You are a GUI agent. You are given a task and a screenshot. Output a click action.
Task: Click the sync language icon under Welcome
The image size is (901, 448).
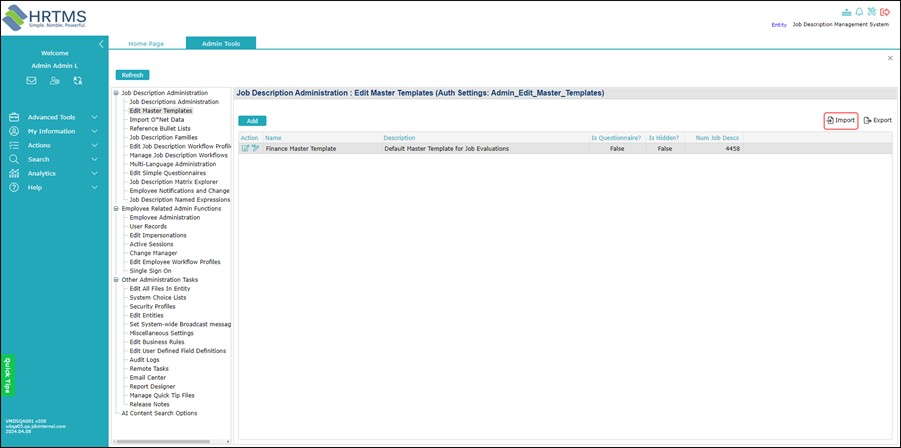78,81
